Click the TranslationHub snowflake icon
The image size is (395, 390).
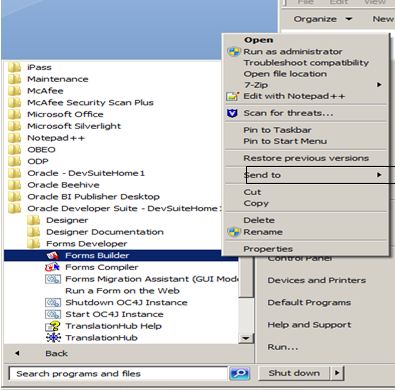coord(53,338)
